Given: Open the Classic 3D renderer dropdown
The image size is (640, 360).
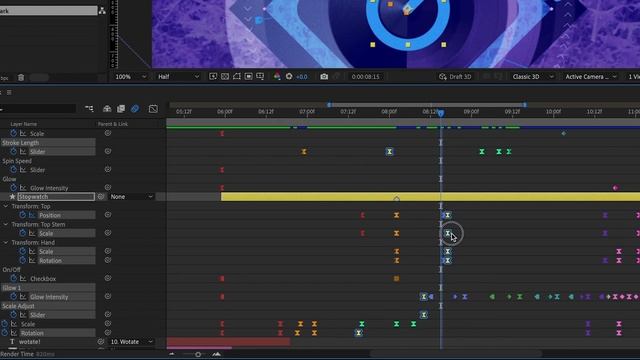Looking at the screenshot, I should pos(533,77).
